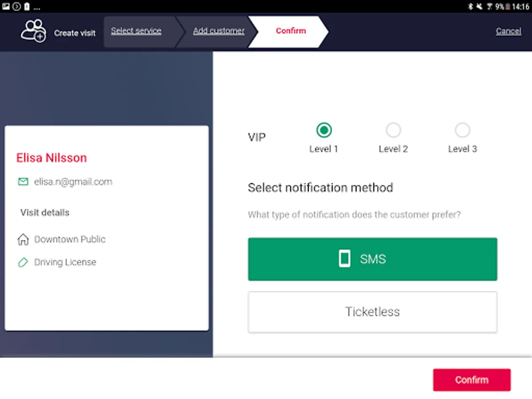Click the Create visit people icon
This screenshot has height=399, width=532.
point(33,31)
